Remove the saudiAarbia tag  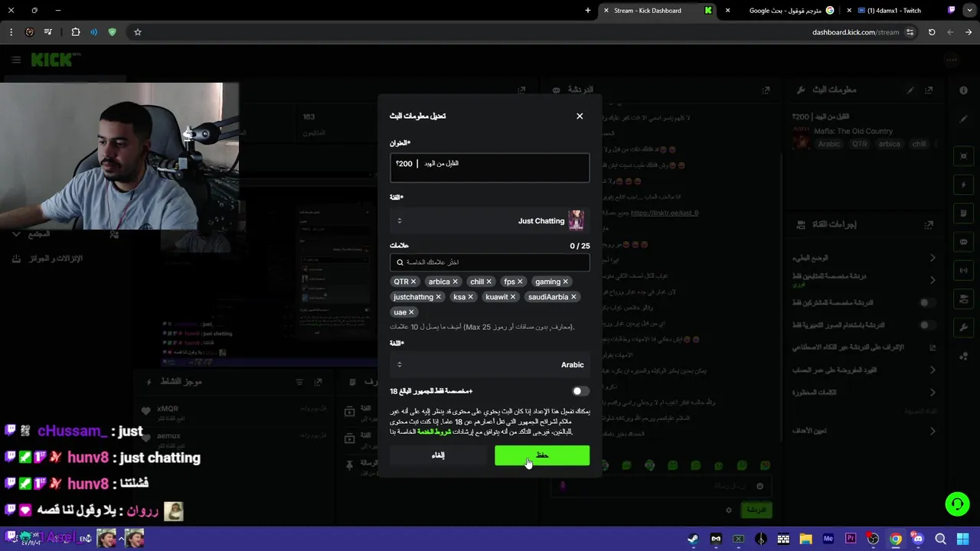click(x=573, y=297)
